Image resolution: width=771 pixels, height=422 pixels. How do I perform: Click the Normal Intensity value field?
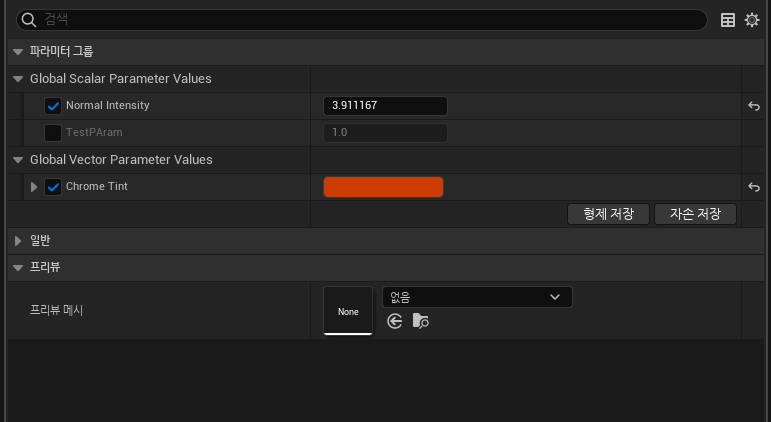tap(384, 105)
